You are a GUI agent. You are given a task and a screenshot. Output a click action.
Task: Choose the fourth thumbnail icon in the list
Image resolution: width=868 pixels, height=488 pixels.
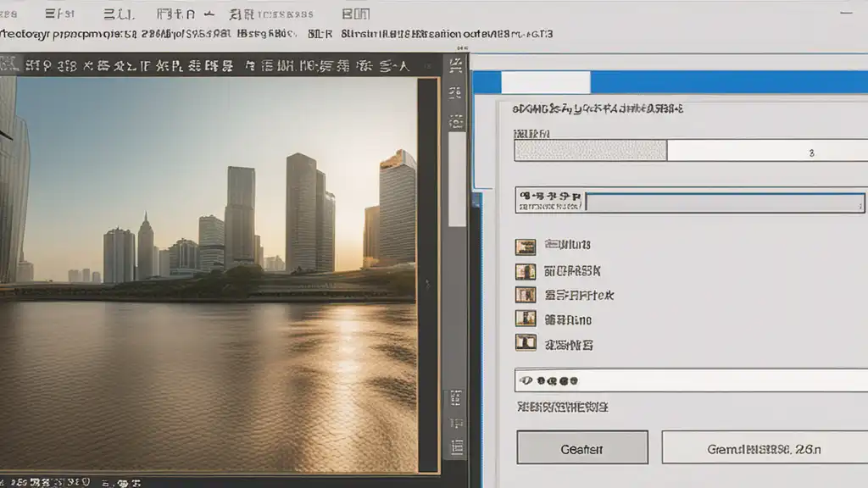point(526,319)
